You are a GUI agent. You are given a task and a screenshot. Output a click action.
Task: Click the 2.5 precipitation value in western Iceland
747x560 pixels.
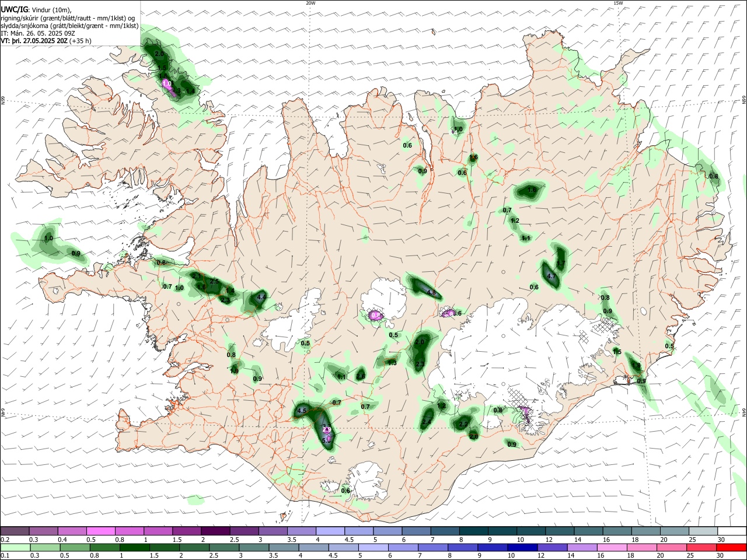coord(214,282)
